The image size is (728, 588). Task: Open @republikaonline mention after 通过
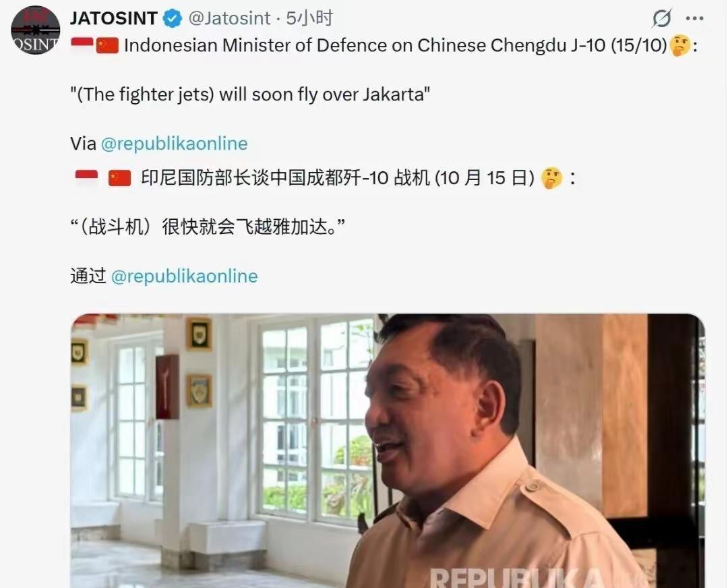coord(184,276)
